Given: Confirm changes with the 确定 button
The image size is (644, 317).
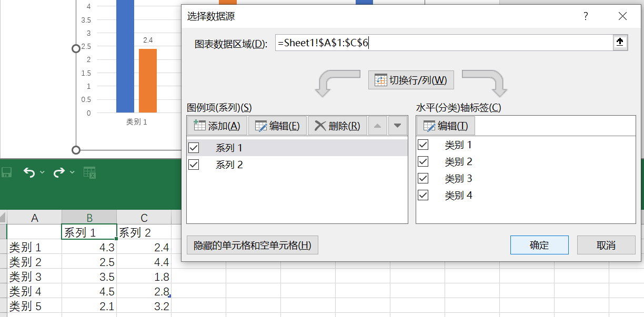Looking at the screenshot, I should point(539,245).
